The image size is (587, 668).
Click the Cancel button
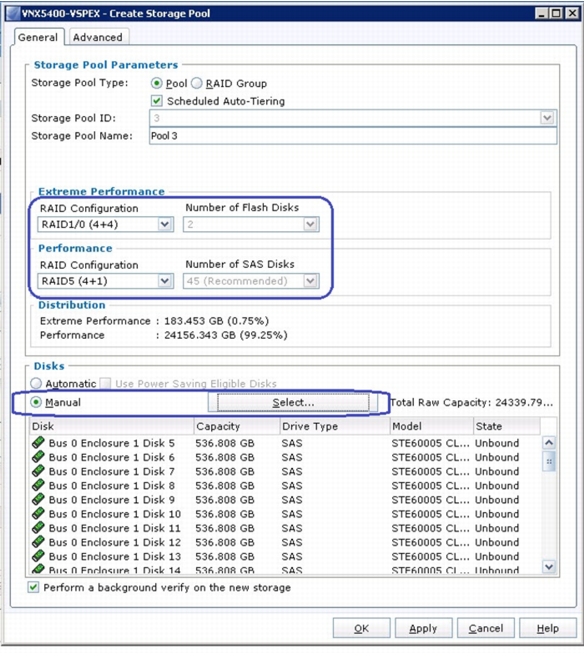(x=486, y=628)
